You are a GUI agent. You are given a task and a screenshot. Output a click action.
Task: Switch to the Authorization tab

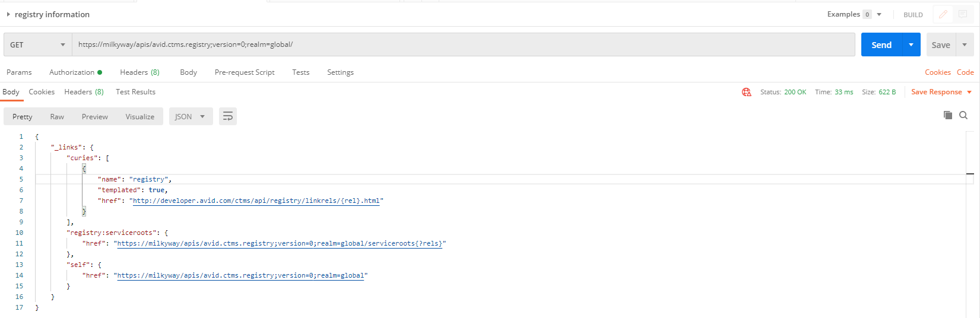pos(75,72)
